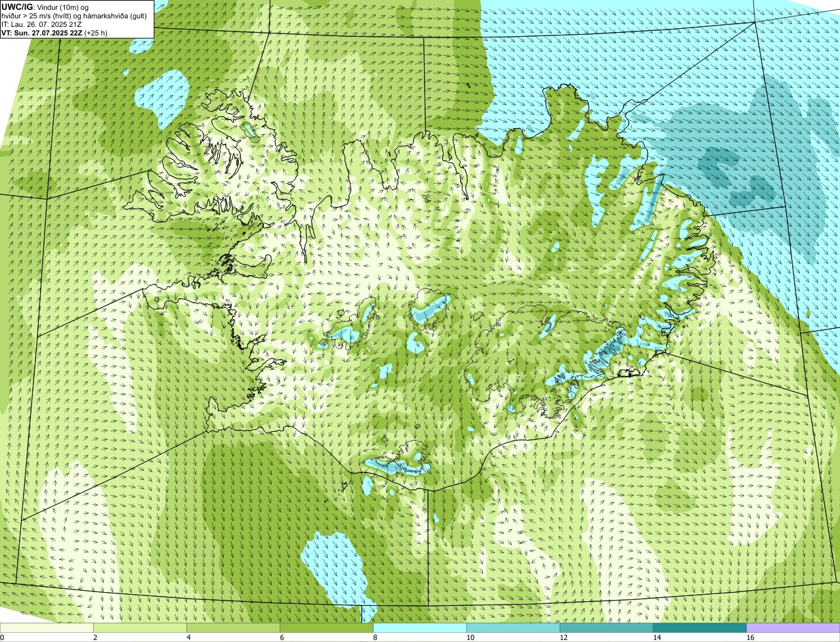Viewport: 840px width, 642px height.
Task: Click the 'IT: Lau. 26. 07. 2025 21Z' line
Action: coord(41,24)
